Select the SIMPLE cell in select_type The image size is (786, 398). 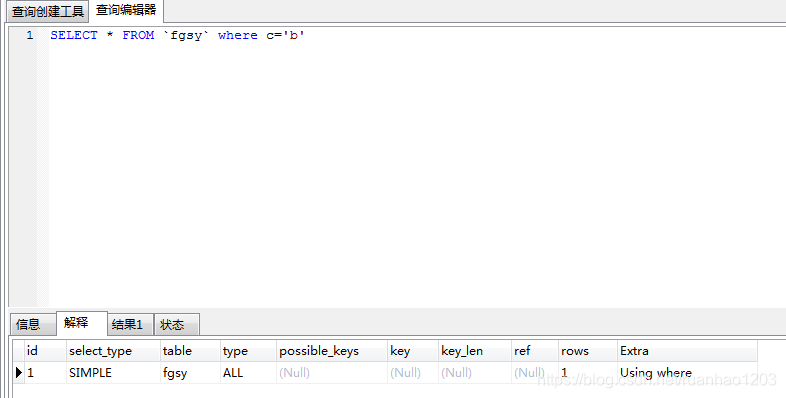[x=113, y=372]
